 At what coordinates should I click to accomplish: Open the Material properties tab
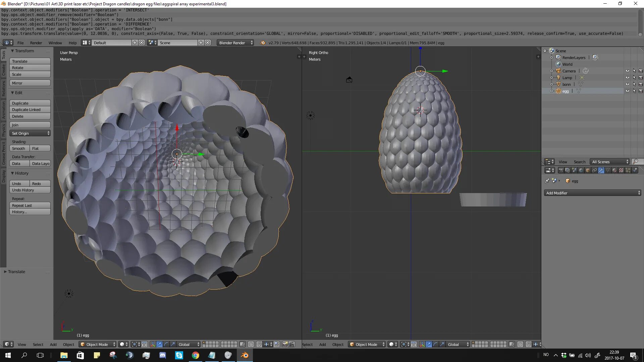click(614, 170)
